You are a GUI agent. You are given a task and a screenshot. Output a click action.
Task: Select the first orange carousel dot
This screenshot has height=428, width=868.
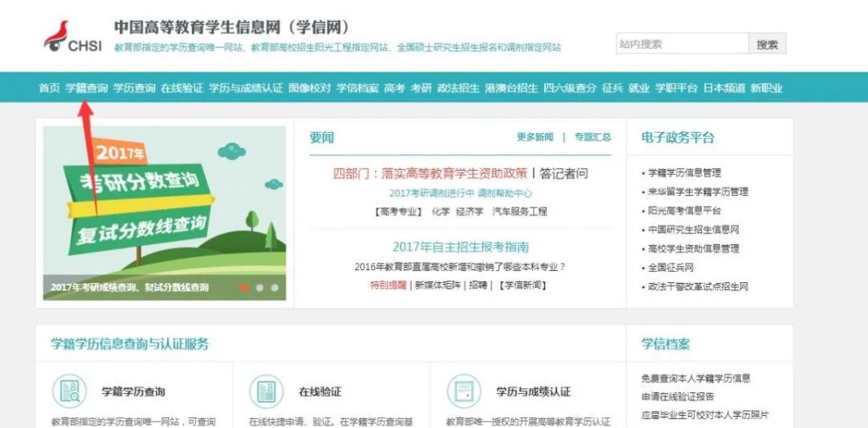click(x=244, y=287)
